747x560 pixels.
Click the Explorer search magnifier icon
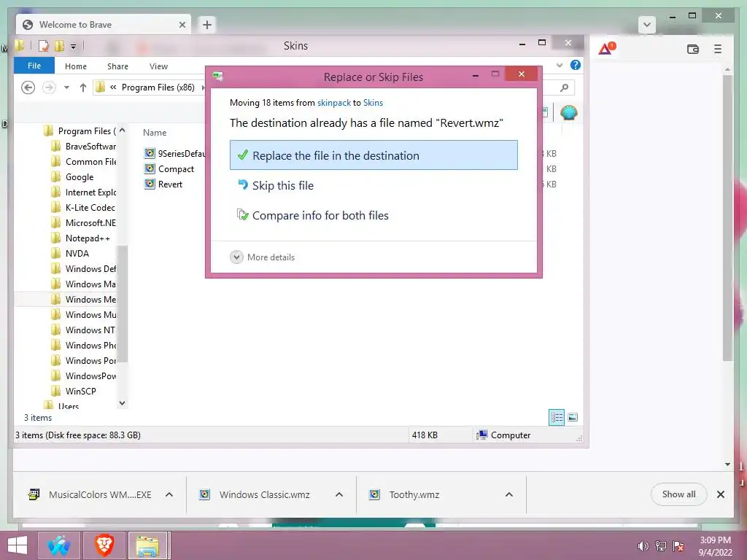tap(565, 87)
